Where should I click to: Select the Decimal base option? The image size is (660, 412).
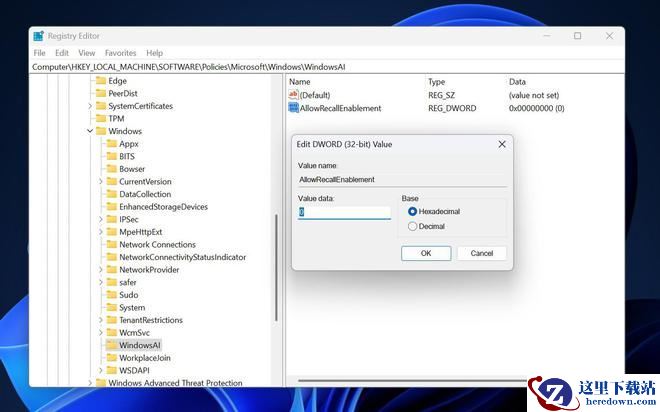click(x=412, y=227)
